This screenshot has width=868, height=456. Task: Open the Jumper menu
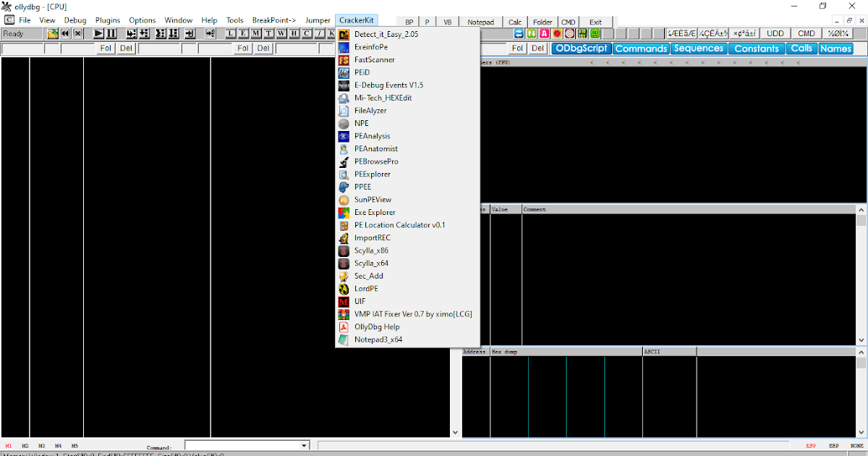point(318,20)
